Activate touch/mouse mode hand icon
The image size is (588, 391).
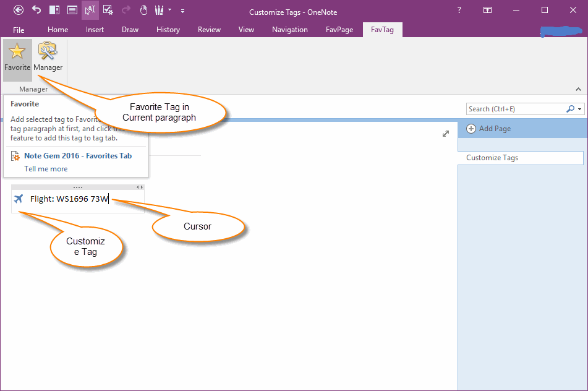(143, 10)
